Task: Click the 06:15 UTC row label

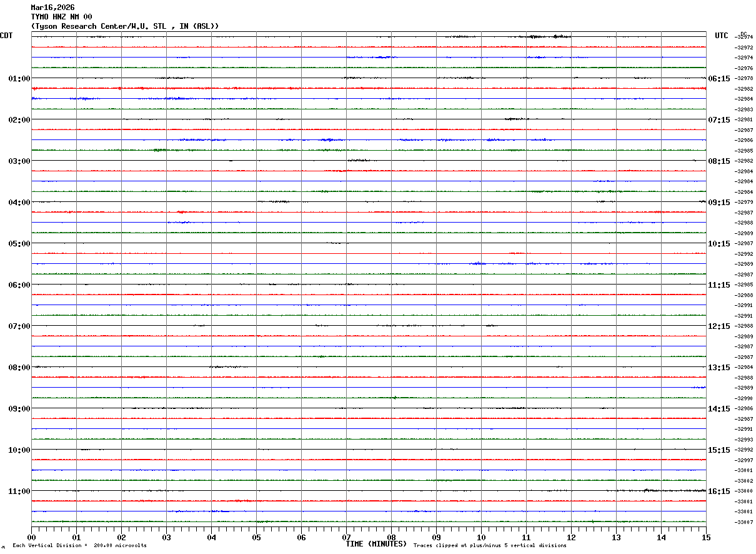Action: [719, 79]
